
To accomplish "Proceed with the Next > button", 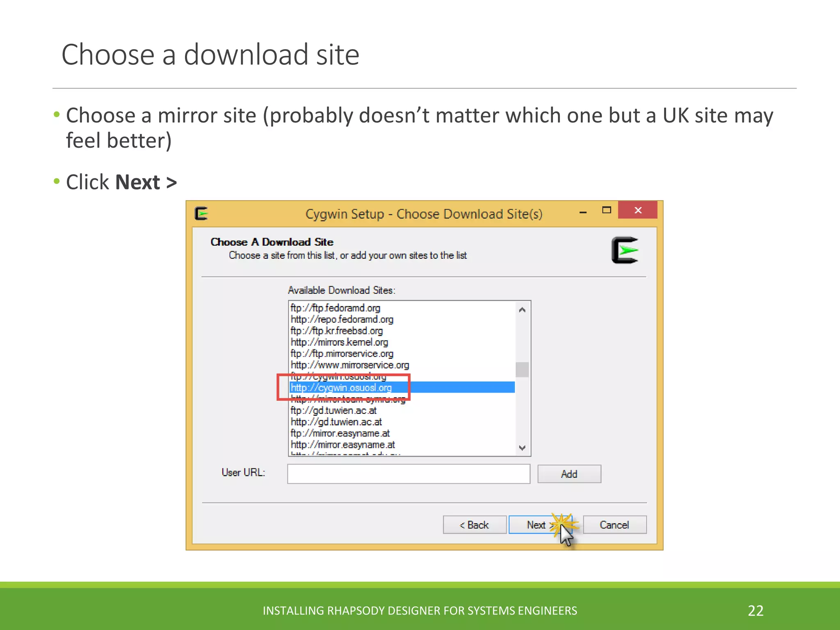I will (540, 525).
